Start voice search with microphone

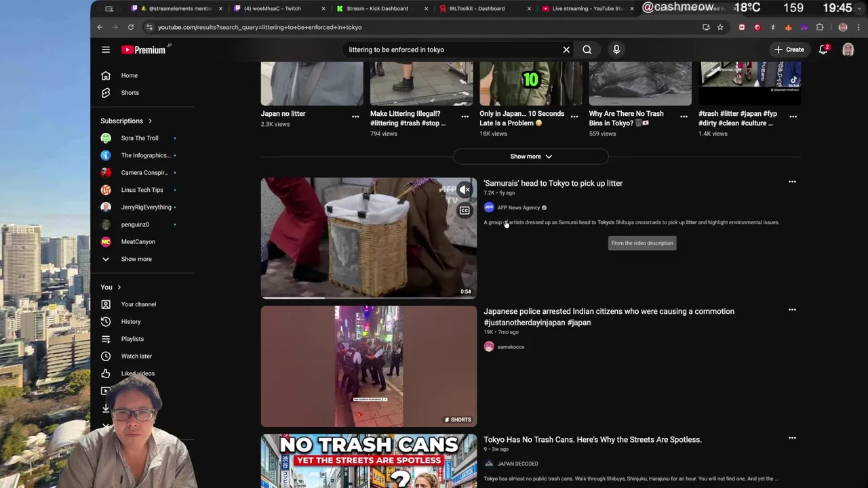(x=616, y=49)
